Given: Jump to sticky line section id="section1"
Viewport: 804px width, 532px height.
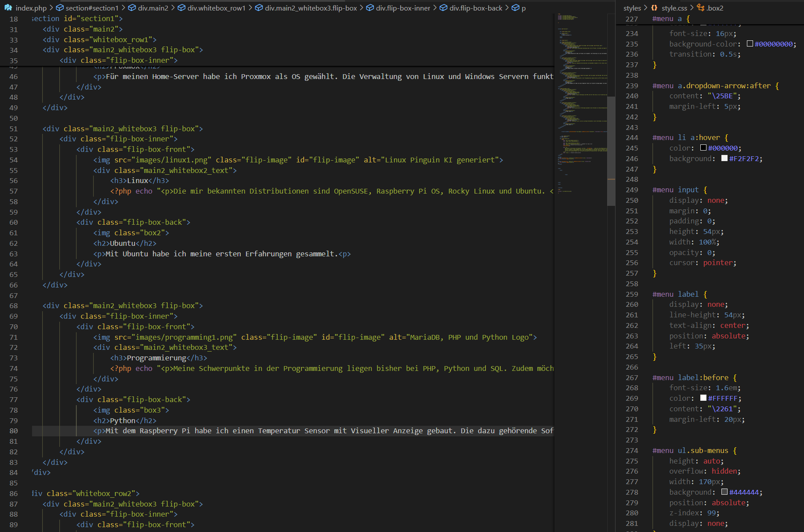Looking at the screenshot, I should (x=77, y=18).
